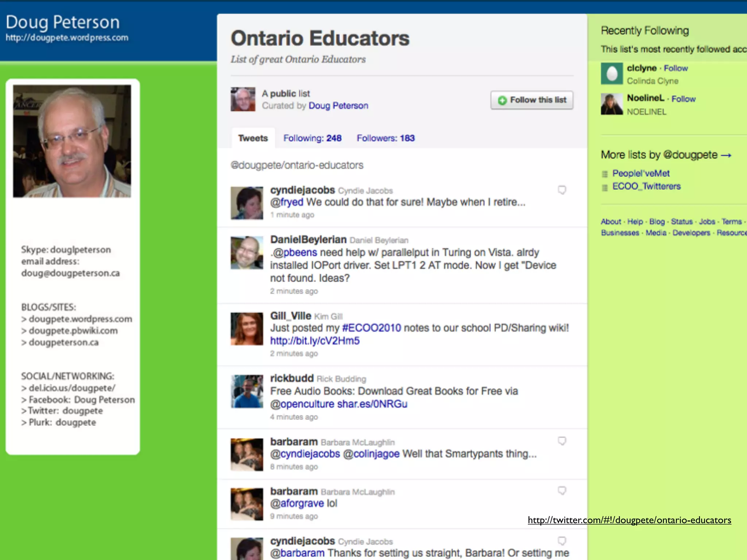Click list icon next to ECOO_Twitterers
This screenshot has height=560, width=747.
point(605,187)
